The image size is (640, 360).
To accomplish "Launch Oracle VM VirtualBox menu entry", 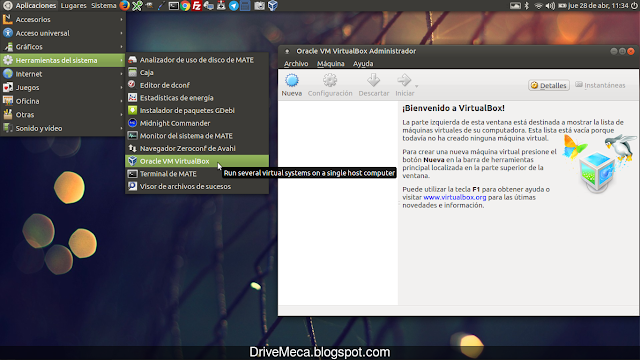I will [x=197, y=161].
